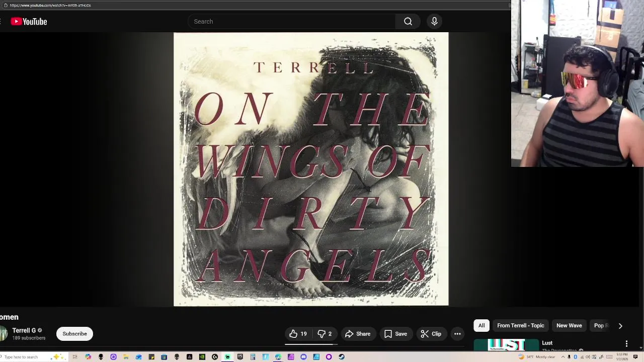Open Epic Games Launcher on taskbar
This screenshot has width=644, height=362.
[240, 357]
